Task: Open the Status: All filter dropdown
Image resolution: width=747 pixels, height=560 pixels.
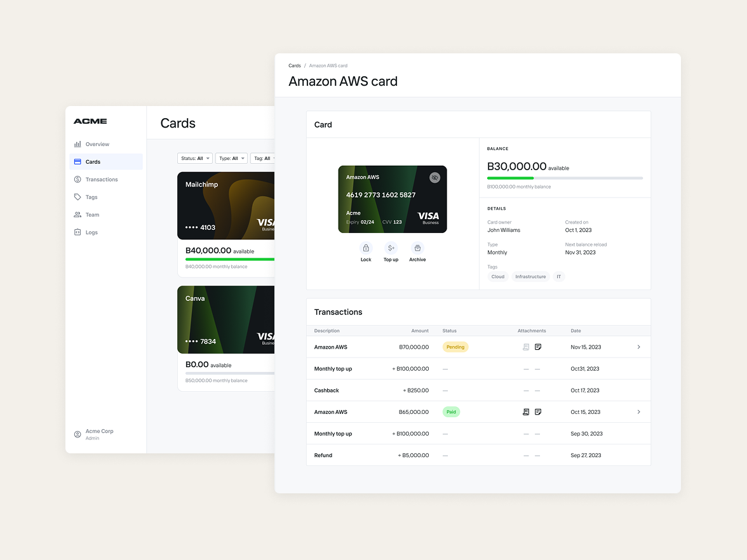Action: (195, 159)
